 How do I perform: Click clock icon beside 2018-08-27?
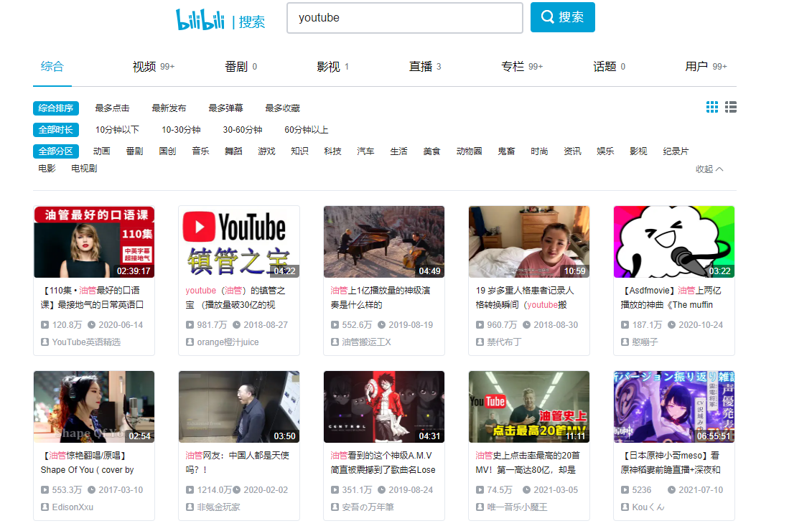237,324
